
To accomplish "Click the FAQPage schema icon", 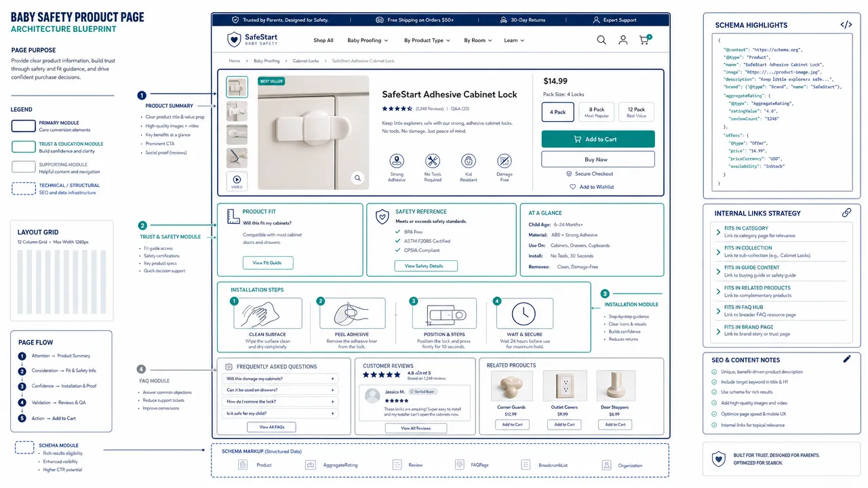I will [458, 465].
